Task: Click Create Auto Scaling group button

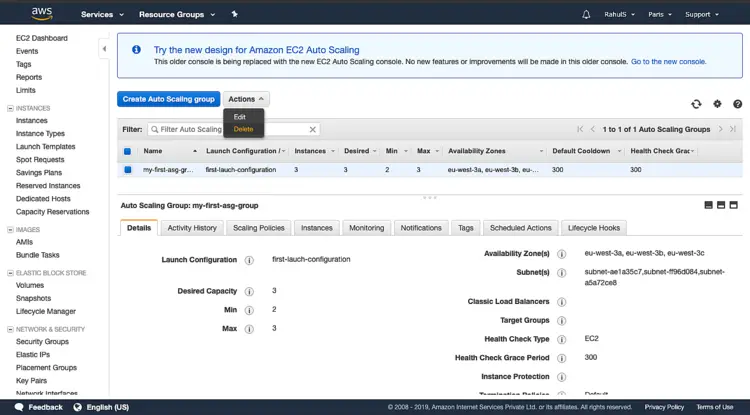Action: pyautogui.click(x=168, y=99)
